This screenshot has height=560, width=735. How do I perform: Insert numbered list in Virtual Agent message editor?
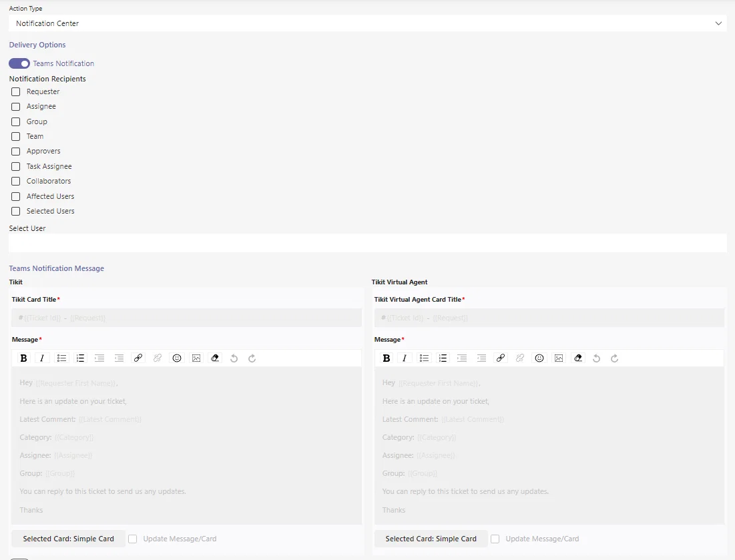443,358
